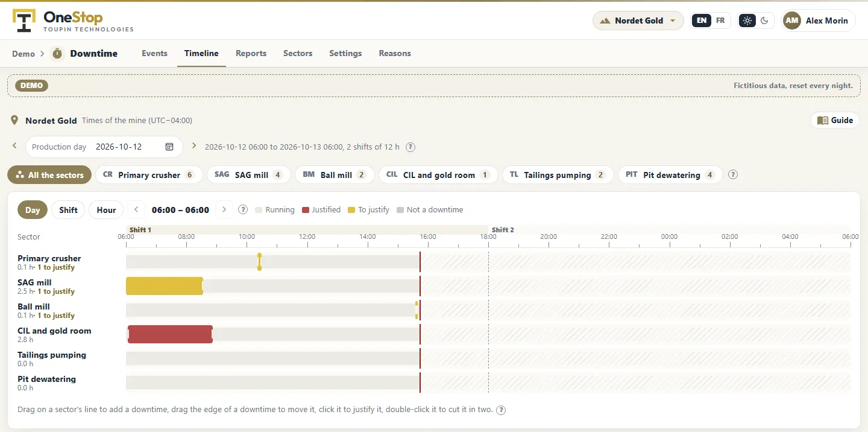Click the DEMO badge
The width and height of the screenshot is (868, 432).
pyautogui.click(x=31, y=86)
